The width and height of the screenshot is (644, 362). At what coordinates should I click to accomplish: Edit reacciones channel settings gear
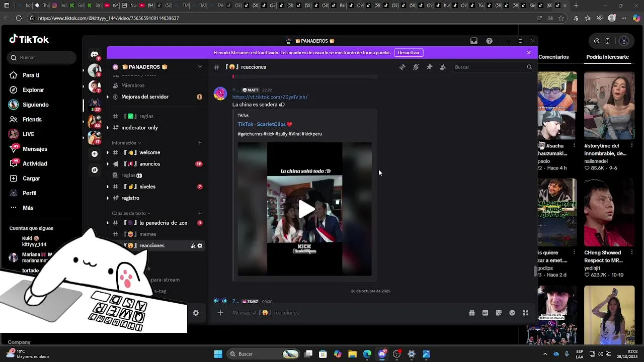[x=200, y=246]
